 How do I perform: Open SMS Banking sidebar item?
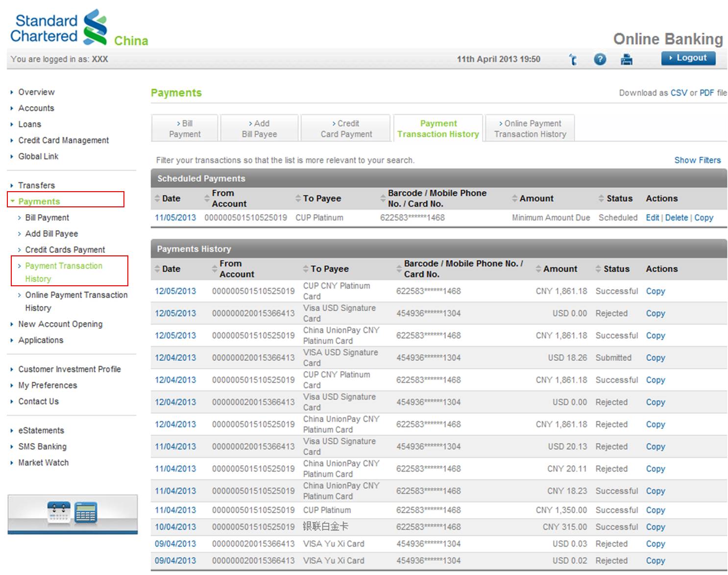tap(42, 447)
